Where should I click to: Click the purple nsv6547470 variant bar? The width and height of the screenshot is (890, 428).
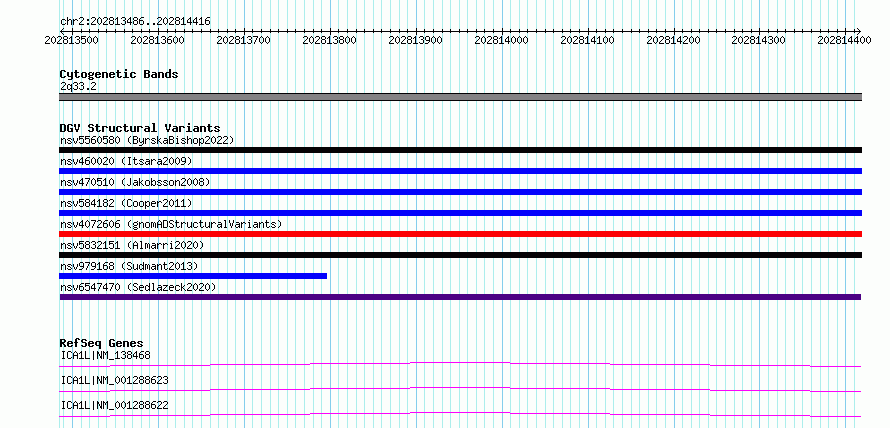point(460,297)
